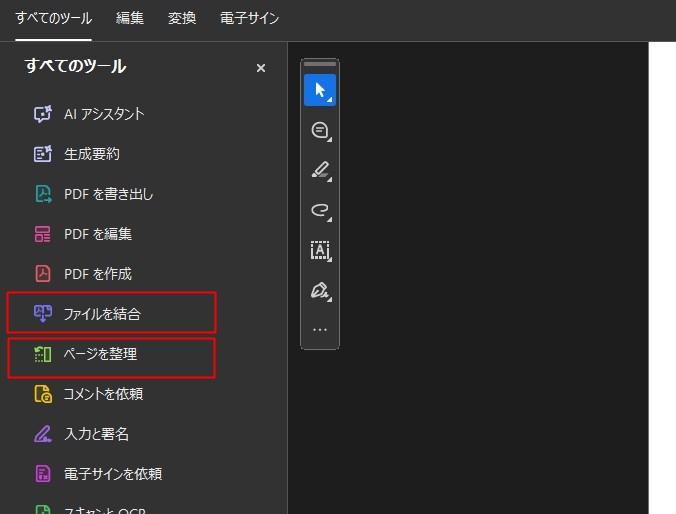
Task: Select the freehand draw loop tool
Action: [x=320, y=210]
